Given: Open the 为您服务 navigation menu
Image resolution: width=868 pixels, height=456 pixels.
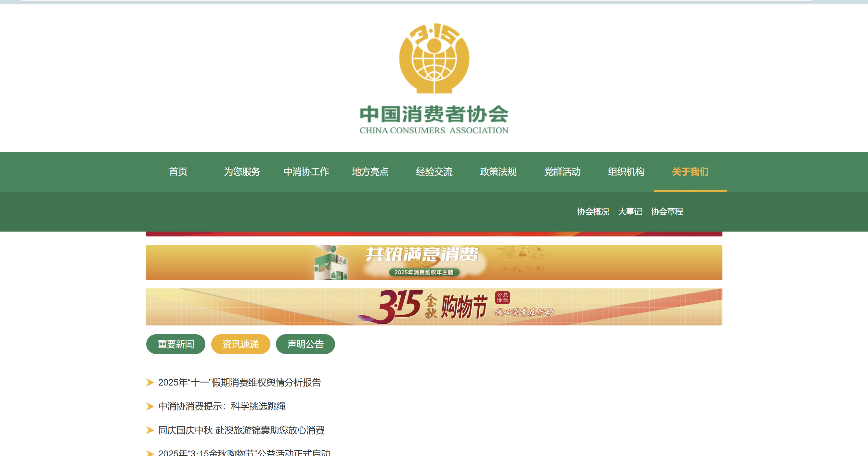Looking at the screenshot, I should coord(242,172).
